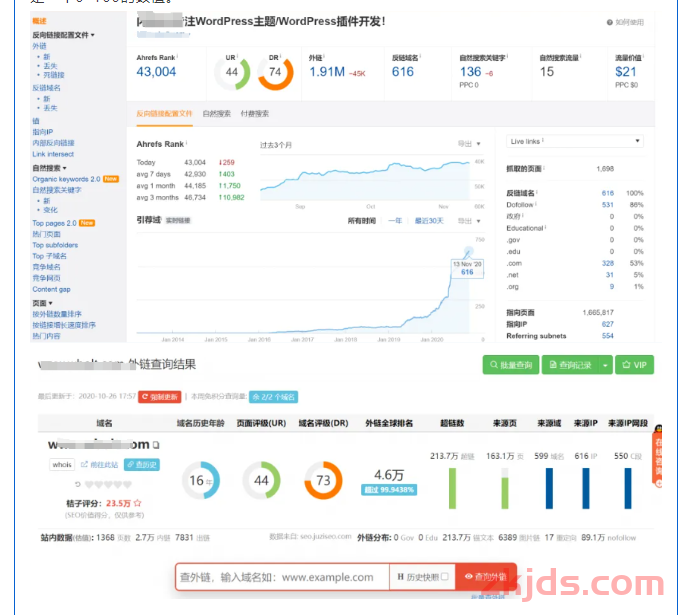
Task: Click the UR 44 green ring gauge in Ahrefs
Action: 232,72
